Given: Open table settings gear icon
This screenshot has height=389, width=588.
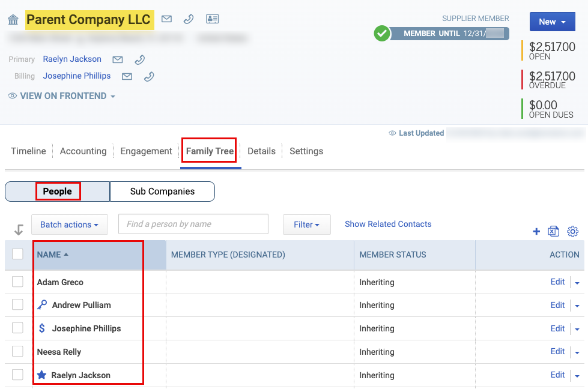Looking at the screenshot, I should point(572,231).
